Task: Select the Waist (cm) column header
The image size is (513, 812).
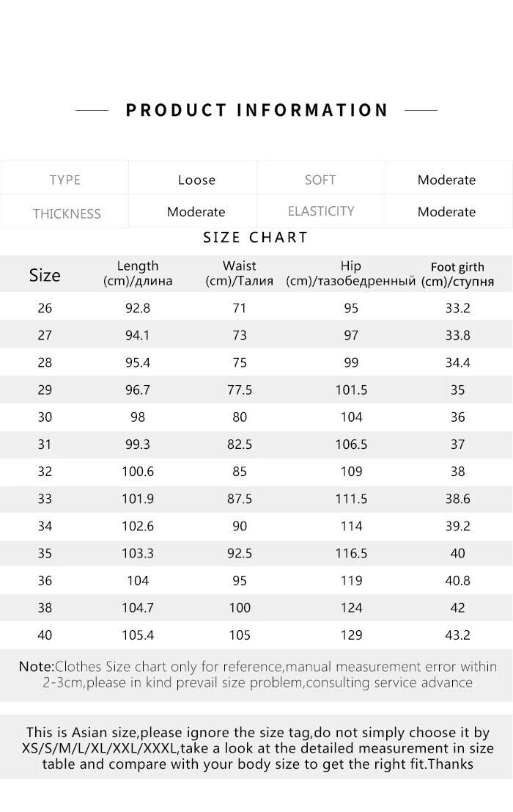Action: (240, 273)
